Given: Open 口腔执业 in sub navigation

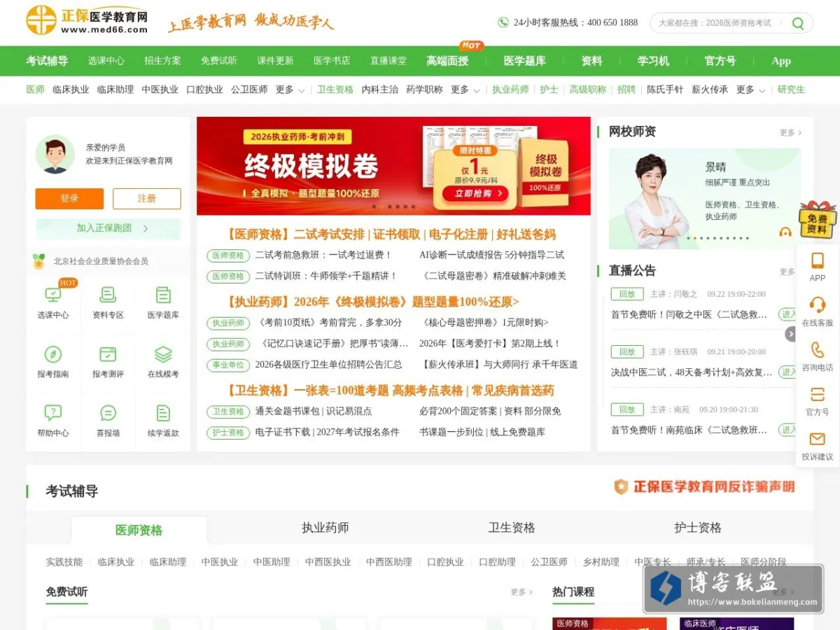Looking at the screenshot, I should 205,90.
